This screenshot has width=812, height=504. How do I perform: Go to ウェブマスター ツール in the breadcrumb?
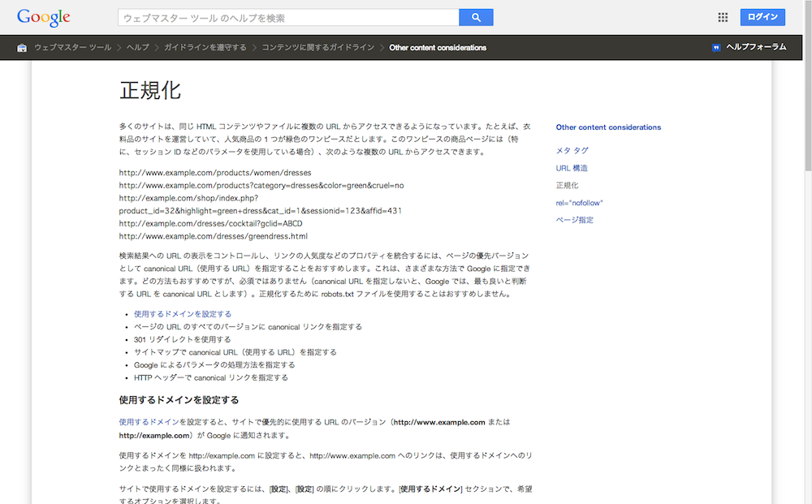[72, 48]
